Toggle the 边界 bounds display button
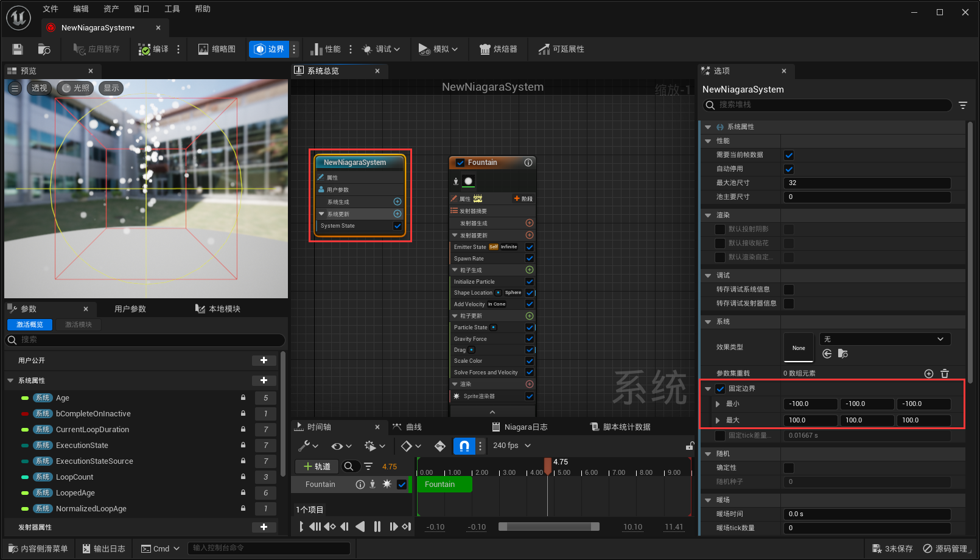Screen dimensions: 980x560 269,49
